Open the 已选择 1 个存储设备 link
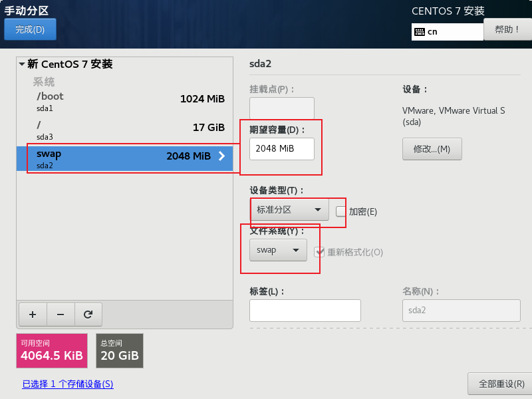This screenshot has width=532, height=399. click(67, 384)
